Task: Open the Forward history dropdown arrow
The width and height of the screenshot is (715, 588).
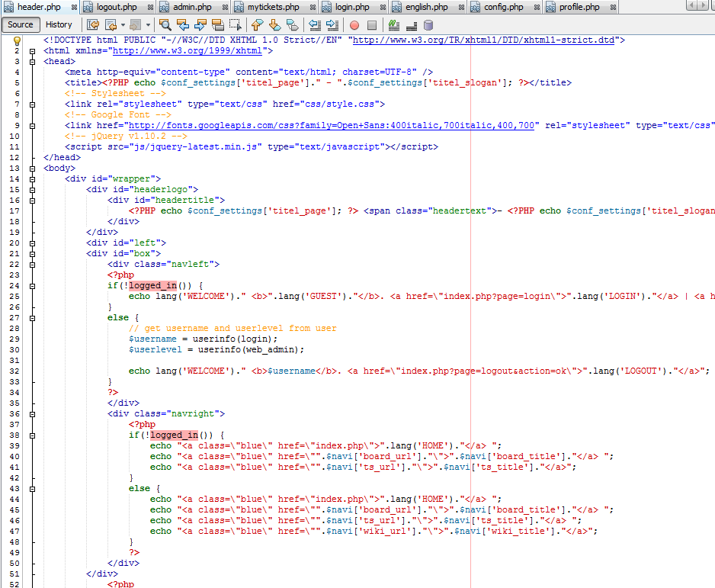Action: [x=148, y=25]
